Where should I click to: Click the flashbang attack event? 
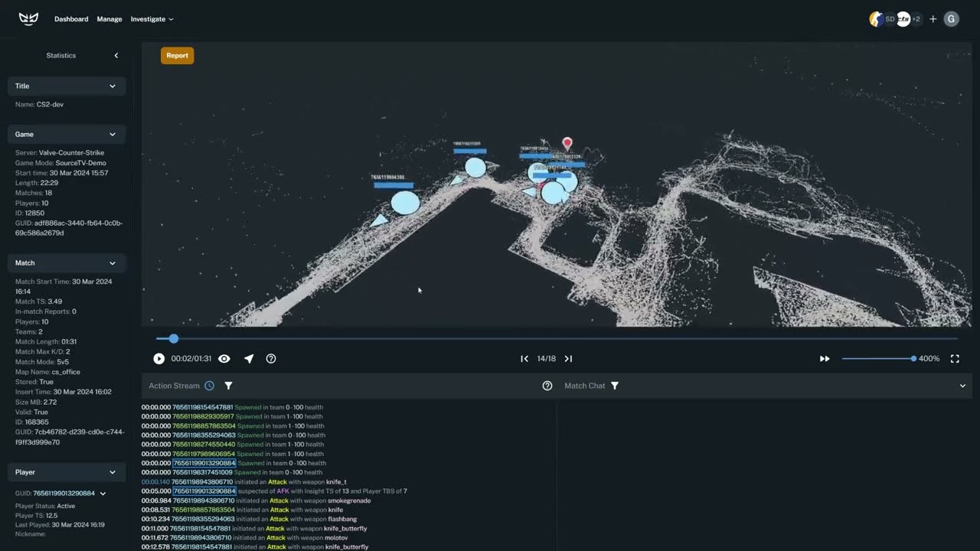coord(249,519)
